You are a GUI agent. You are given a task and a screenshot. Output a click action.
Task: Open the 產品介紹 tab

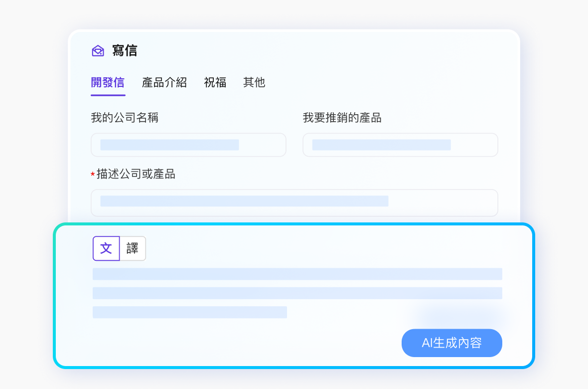(165, 82)
